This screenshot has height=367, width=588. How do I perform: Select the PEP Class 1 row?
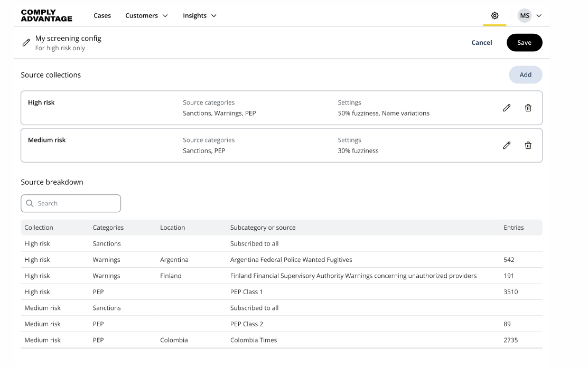[246, 292]
